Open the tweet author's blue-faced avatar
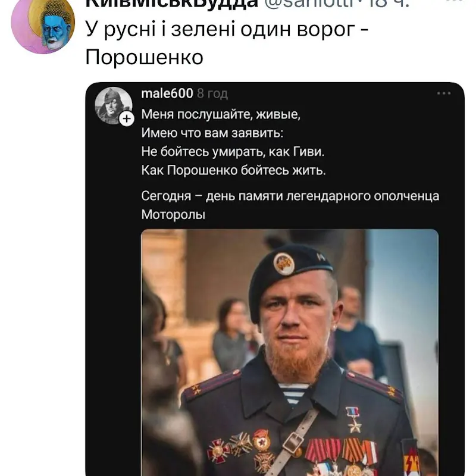This screenshot has width=476, height=476. click(x=42, y=26)
